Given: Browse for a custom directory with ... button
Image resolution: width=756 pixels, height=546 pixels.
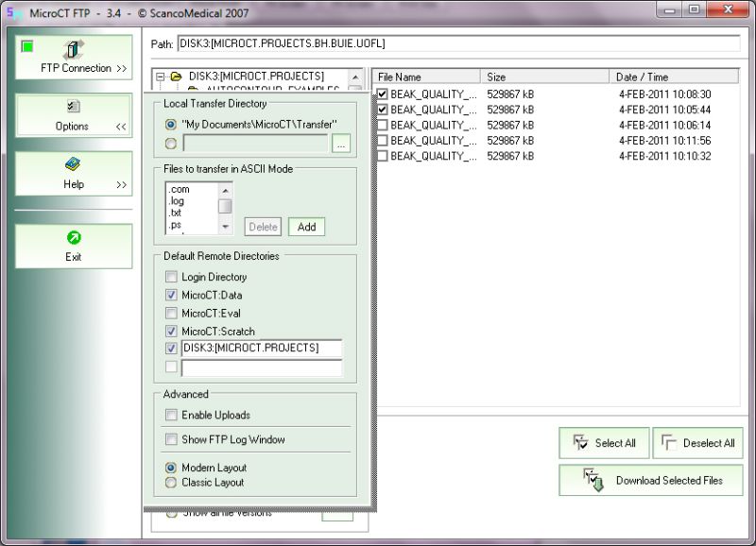Looking at the screenshot, I should [x=341, y=144].
